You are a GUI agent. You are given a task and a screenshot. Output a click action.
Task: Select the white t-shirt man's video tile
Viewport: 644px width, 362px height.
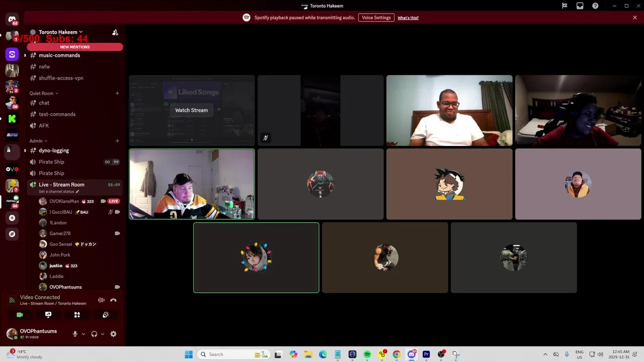pos(449,111)
